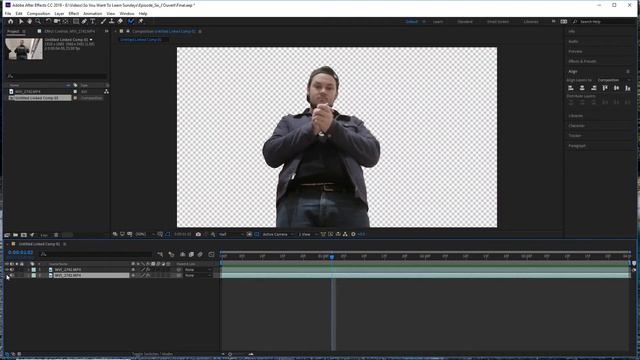Open the workspace overflow chevron
This screenshot has height=360, width=640.
553,21
